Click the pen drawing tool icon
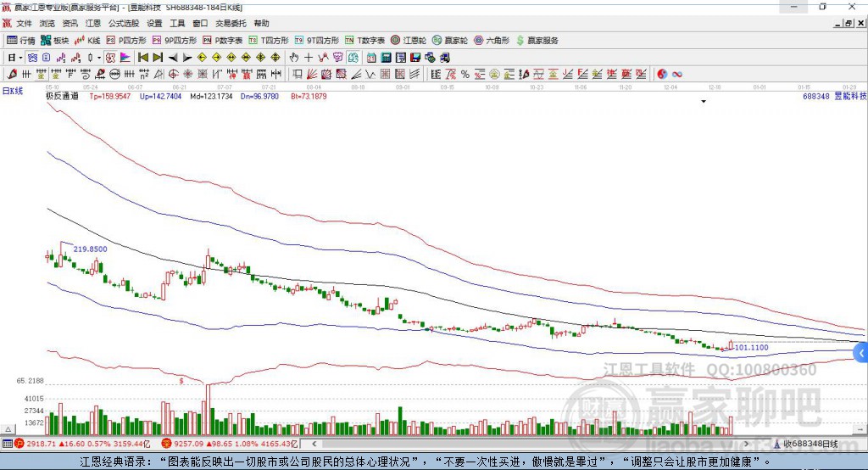Screen dimensions: 868x470 (x=12, y=75)
